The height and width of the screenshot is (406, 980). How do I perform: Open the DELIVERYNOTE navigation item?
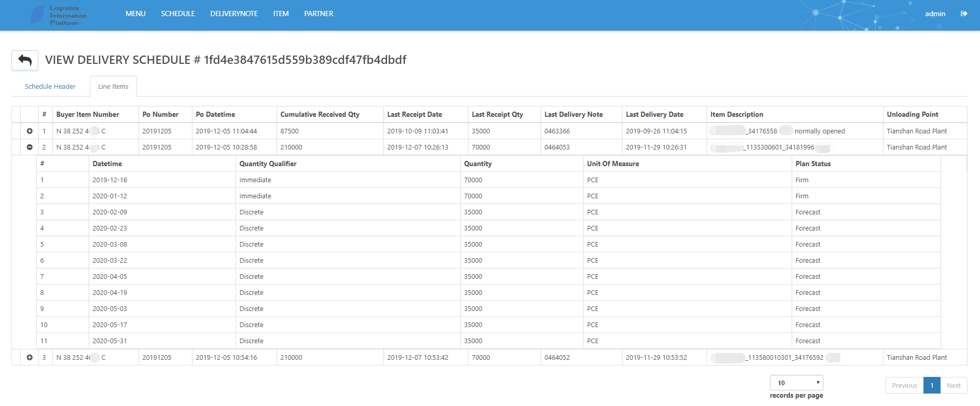pyautogui.click(x=234, y=13)
